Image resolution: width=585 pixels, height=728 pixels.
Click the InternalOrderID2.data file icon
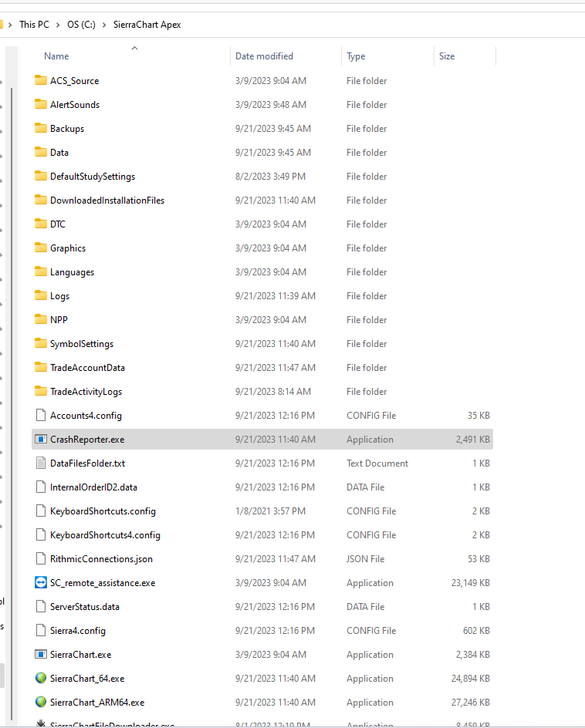pyautogui.click(x=41, y=487)
